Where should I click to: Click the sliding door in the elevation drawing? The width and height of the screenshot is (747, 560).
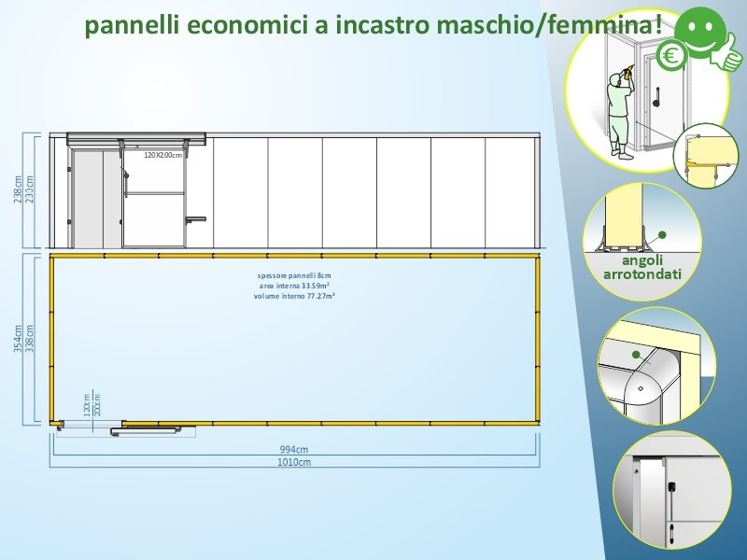(x=153, y=197)
